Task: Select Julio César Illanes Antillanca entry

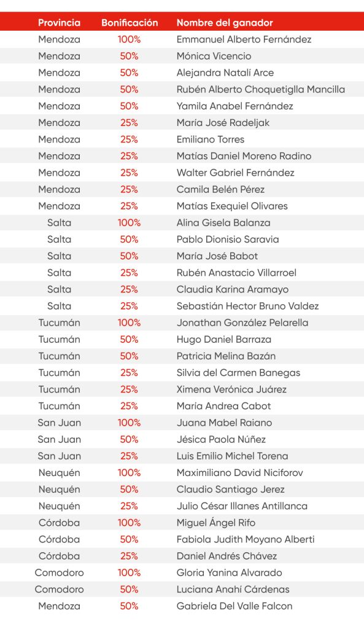Action: click(242, 506)
